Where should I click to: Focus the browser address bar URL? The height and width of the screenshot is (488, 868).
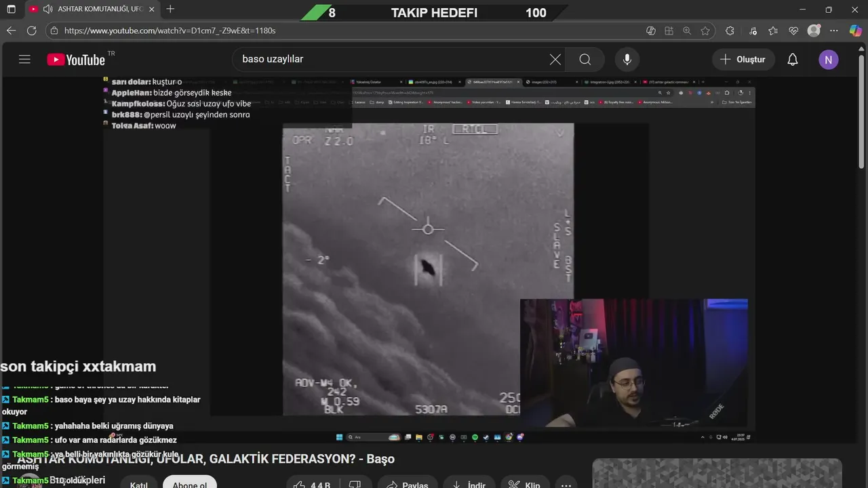170,30
